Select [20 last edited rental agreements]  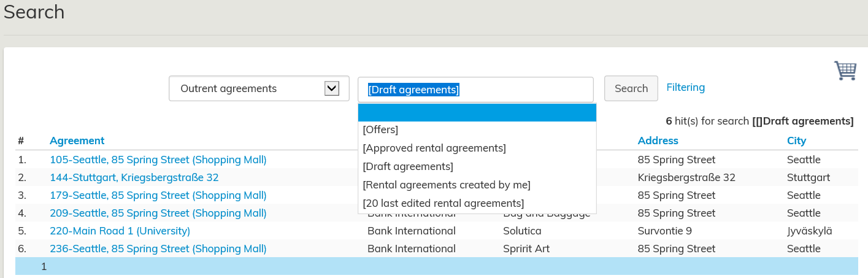click(x=444, y=203)
